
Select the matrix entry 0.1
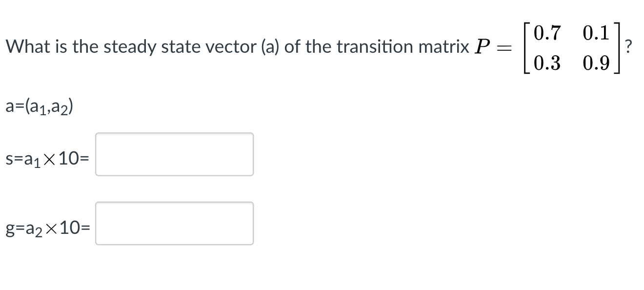596,32
